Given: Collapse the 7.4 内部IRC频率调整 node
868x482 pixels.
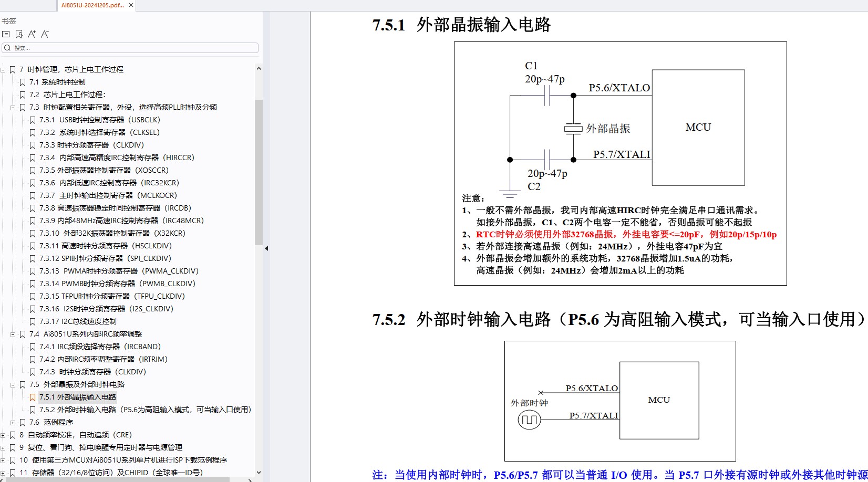Looking at the screenshot, I should point(13,334).
